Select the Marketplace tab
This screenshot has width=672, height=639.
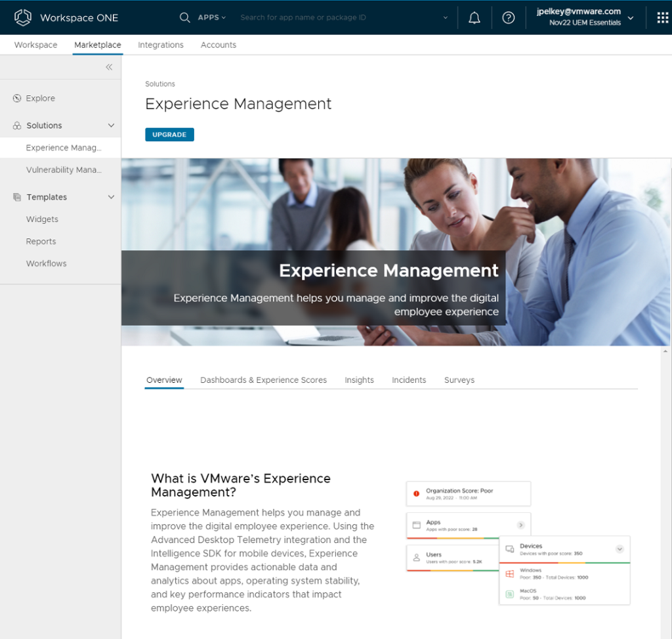pos(98,45)
